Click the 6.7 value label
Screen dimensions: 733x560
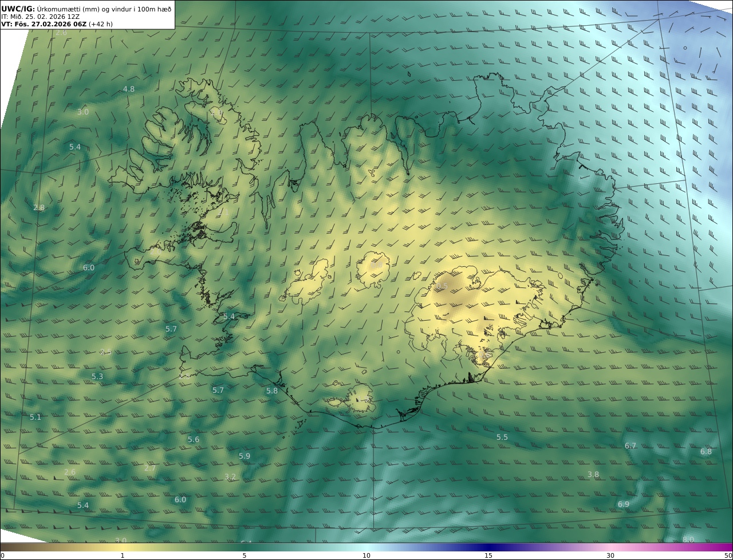pos(630,445)
